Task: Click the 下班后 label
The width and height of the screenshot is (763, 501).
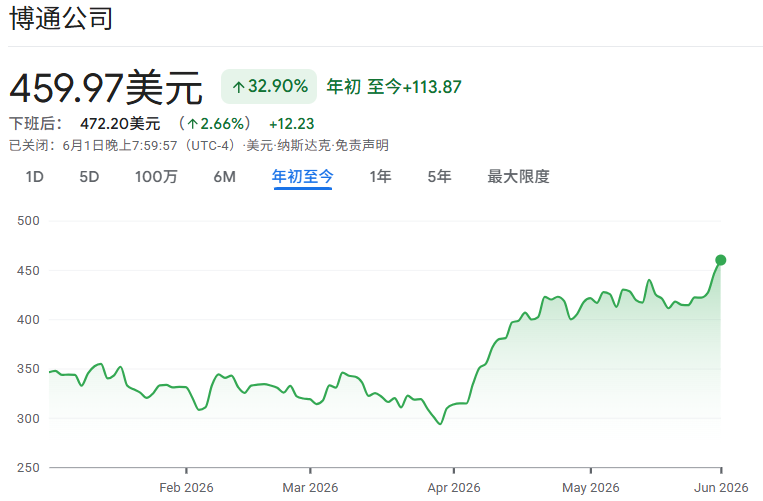Action: pyautogui.click(x=36, y=124)
